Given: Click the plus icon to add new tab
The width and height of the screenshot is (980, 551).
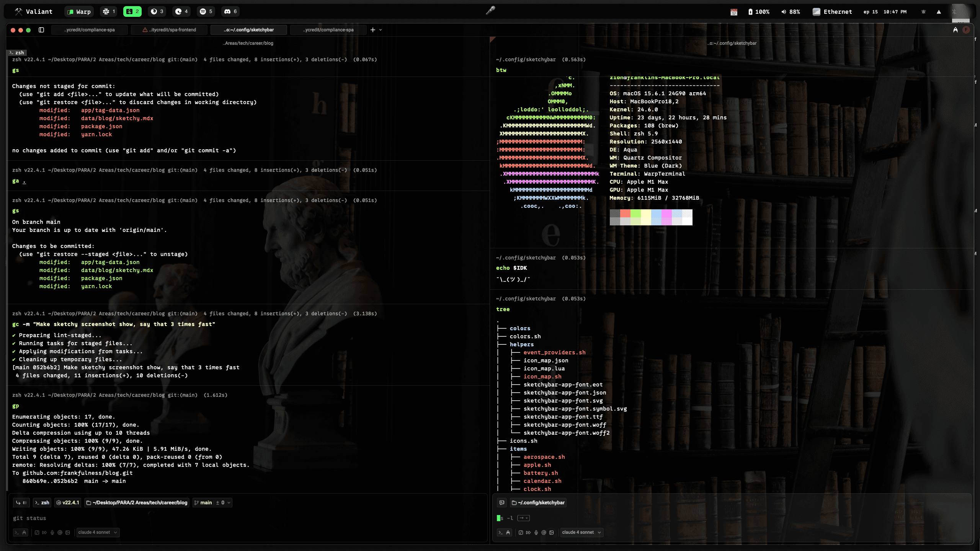Looking at the screenshot, I should pos(372,30).
